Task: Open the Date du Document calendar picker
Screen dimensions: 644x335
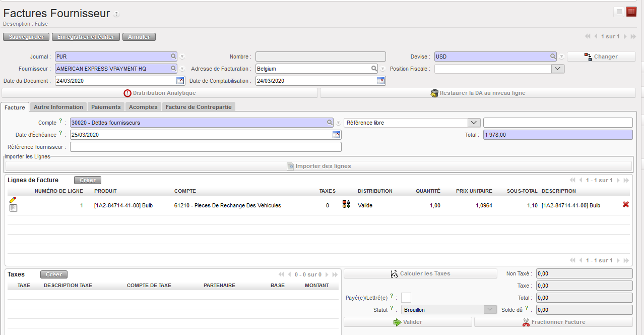Action: [180, 81]
